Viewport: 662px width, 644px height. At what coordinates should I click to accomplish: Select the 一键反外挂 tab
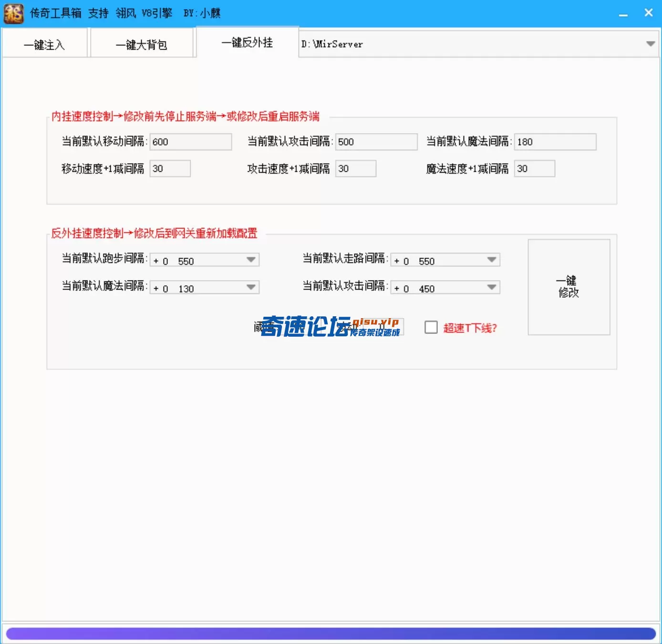[x=247, y=42]
